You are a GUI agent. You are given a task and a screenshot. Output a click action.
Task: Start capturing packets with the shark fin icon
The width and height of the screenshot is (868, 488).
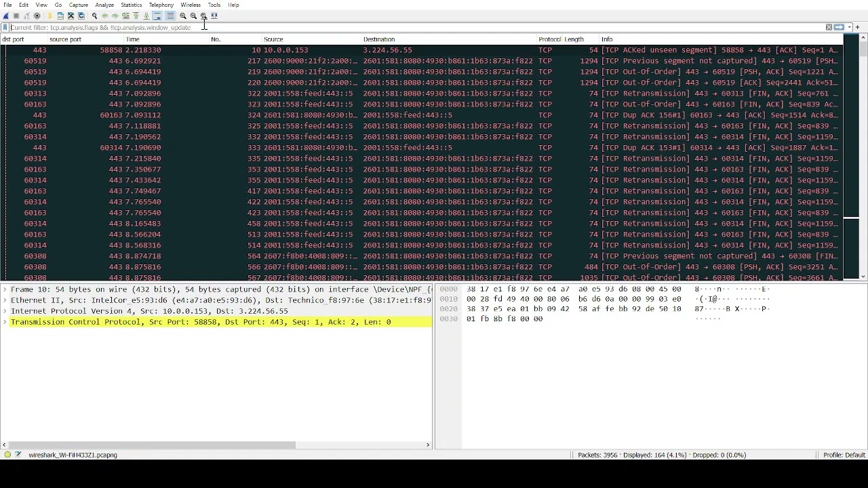point(6,16)
